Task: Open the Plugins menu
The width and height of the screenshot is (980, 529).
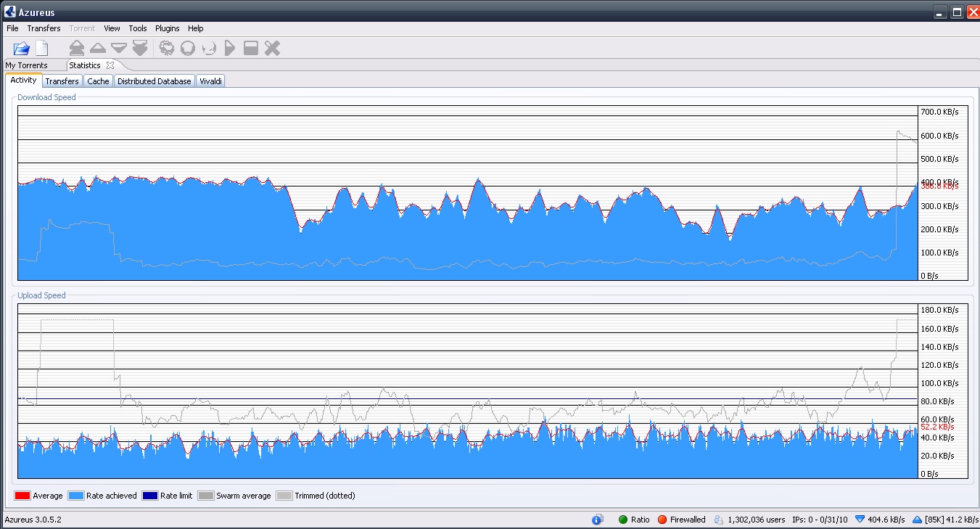Action: click(168, 28)
